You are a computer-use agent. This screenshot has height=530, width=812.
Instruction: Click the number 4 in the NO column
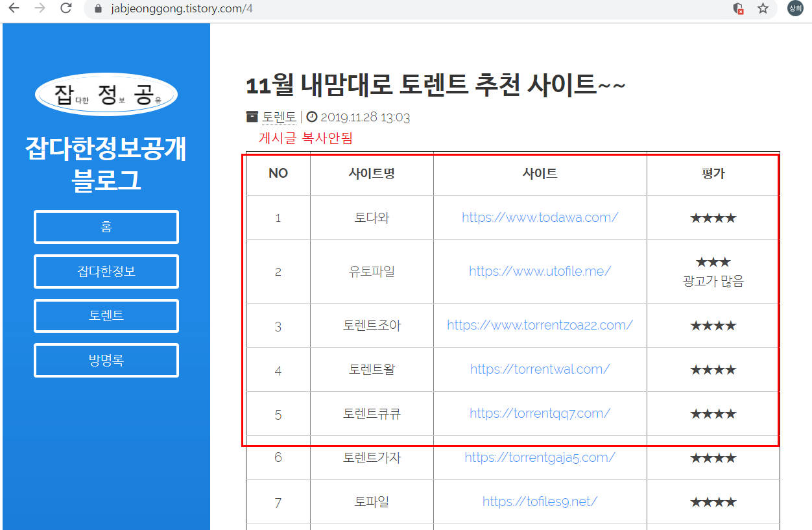[x=278, y=370]
